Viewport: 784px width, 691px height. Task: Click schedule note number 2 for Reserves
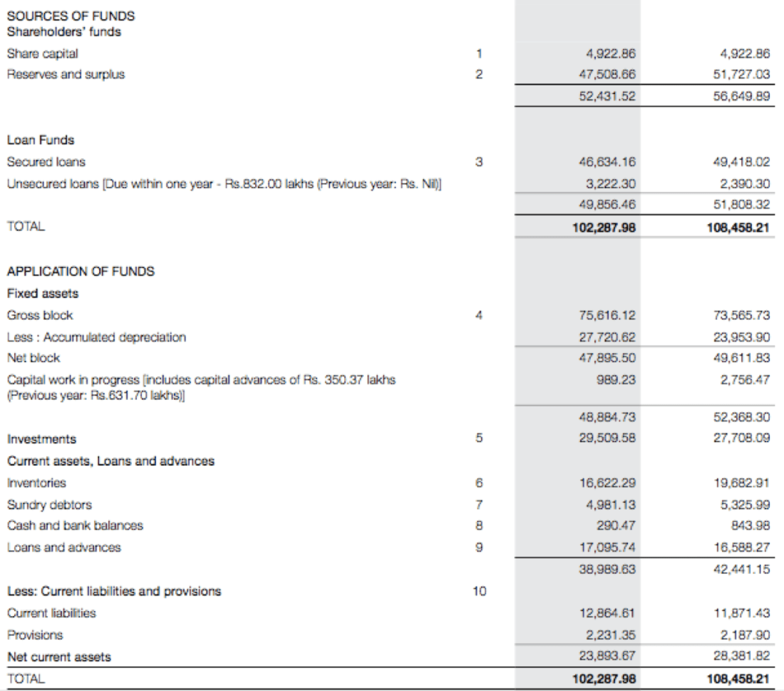click(x=479, y=72)
